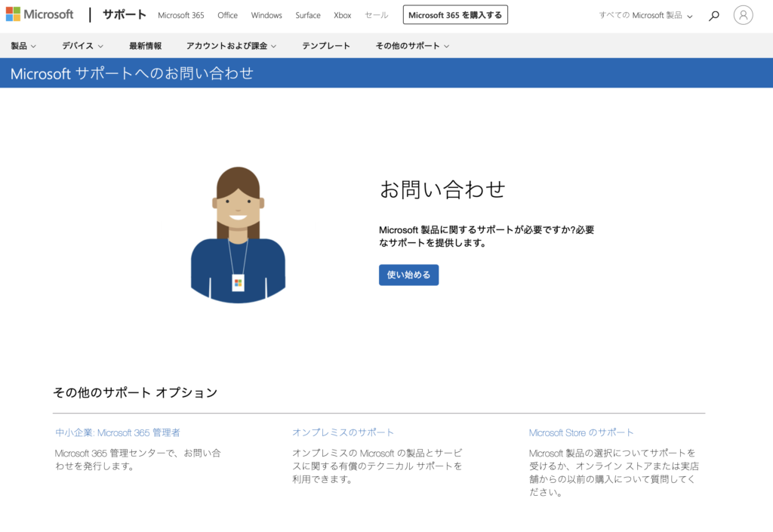
Task: Expand その他のサポート dropdown
Action: [412, 46]
